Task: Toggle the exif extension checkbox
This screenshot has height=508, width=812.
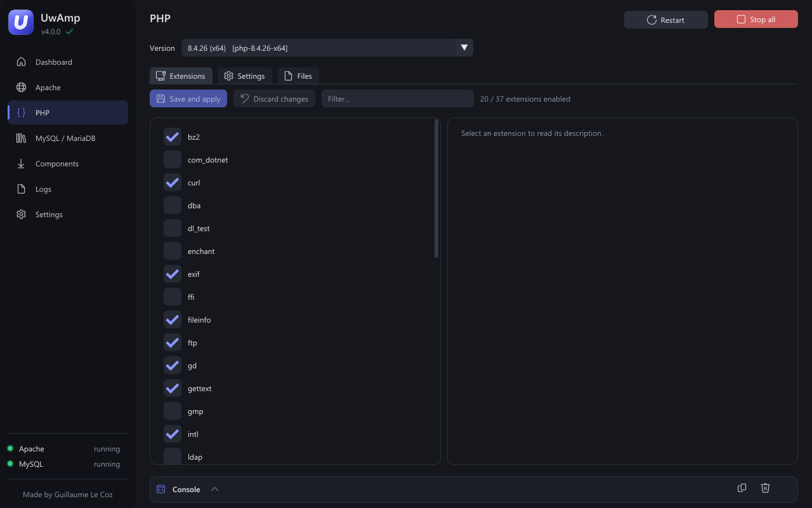Action: [x=173, y=274]
